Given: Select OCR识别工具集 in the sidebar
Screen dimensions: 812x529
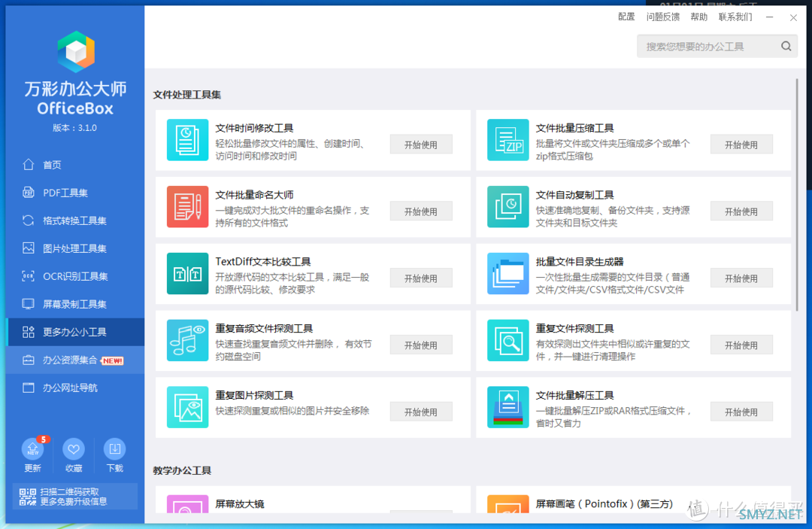Looking at the screenshot, I should (x=75, y=276).
